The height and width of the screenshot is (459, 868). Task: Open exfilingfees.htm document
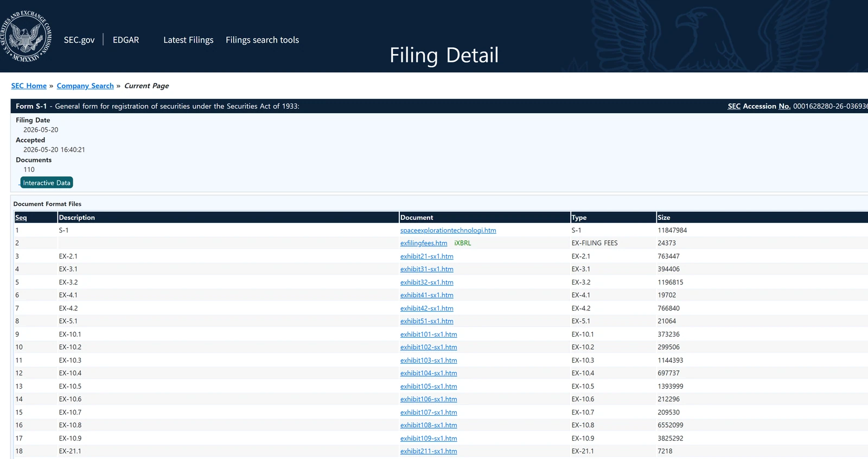(x=424, y=243)
